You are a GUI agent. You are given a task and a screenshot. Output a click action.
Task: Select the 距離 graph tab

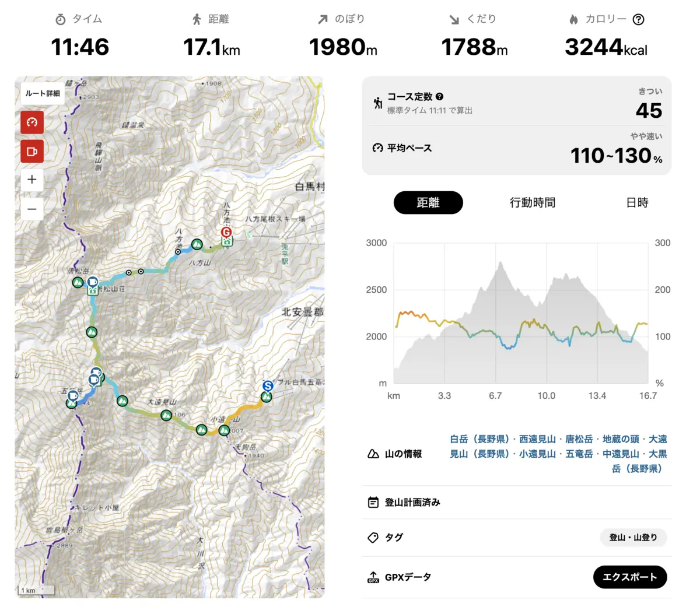(428, 203)
